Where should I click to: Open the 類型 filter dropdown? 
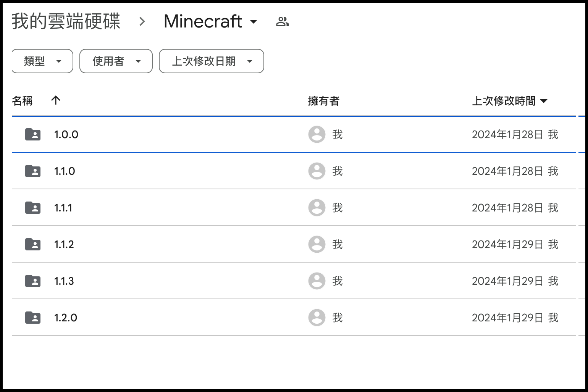coord(42,61)
